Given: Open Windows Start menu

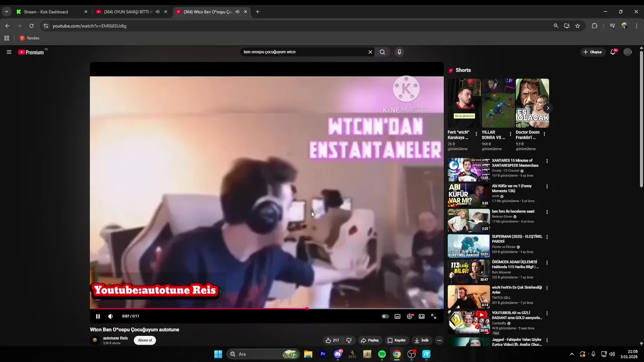Looking at the screenshot, I should click(218, 354).
